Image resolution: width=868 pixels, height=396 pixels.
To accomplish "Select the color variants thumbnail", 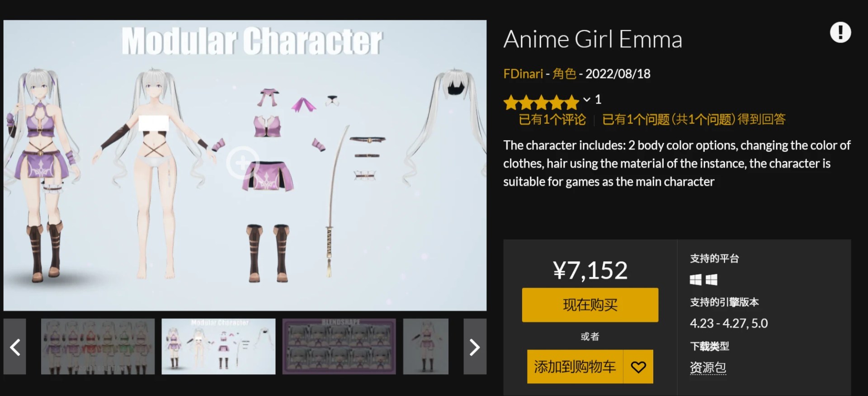I will 98,347.
